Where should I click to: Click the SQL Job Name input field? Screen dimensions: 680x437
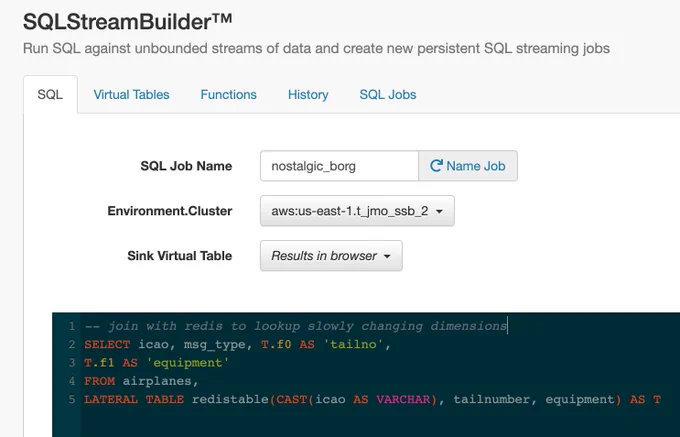tap(340, 166)
